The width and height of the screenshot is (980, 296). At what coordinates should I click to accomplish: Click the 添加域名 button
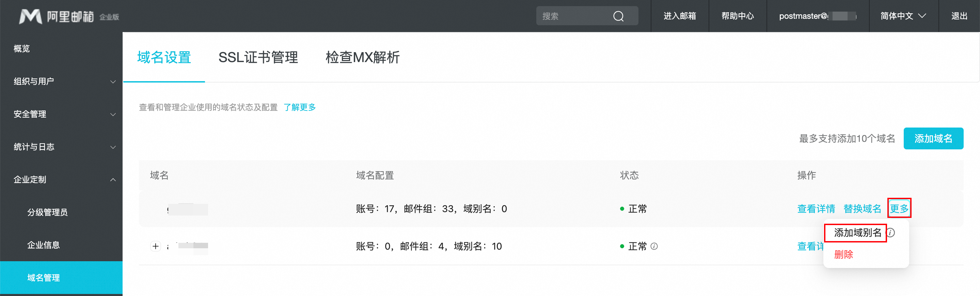pyautogui.click(x=933, y=139)
